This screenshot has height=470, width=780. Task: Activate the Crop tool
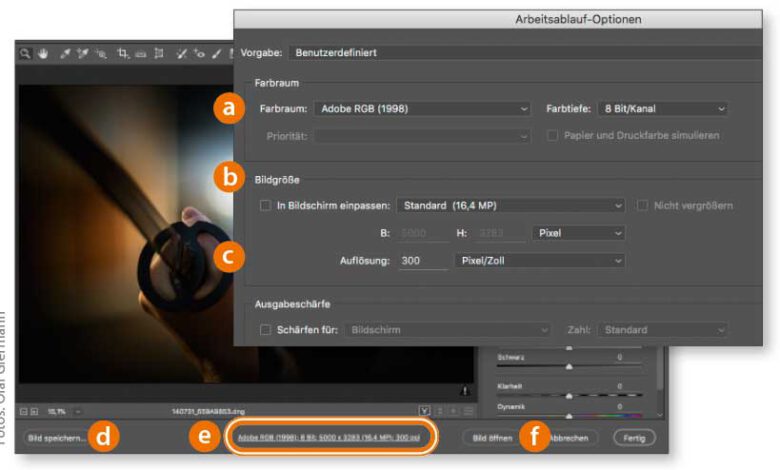(x=124, y=55)
